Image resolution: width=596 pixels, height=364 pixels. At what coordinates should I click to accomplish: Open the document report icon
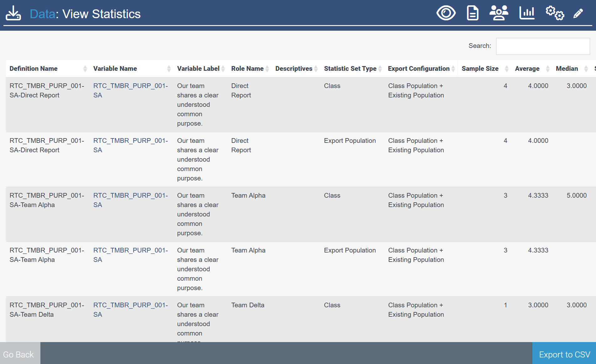tap(472, 13)
